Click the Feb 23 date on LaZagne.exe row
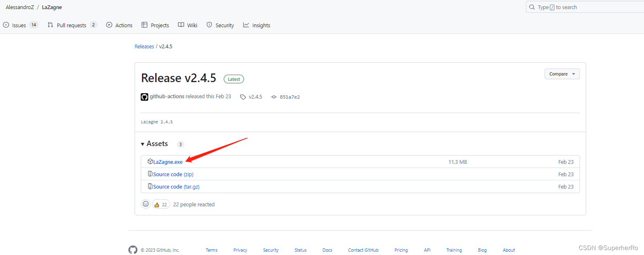This screenshot has height=255, width=644. 566,162
